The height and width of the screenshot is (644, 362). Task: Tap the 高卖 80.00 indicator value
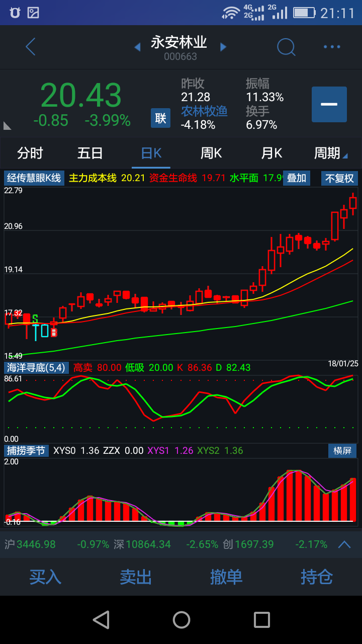pos(98,368)
